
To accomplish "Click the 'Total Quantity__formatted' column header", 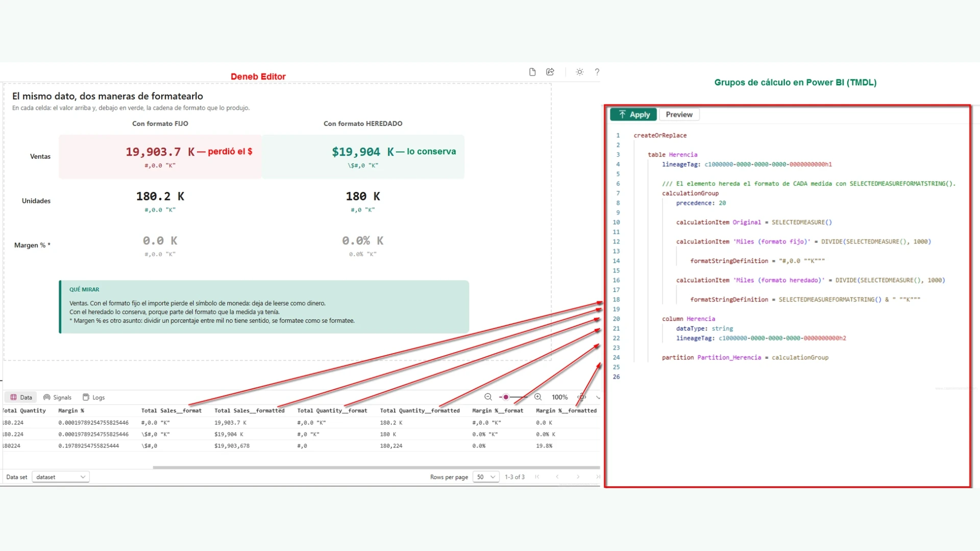I will tap(420, 411).
